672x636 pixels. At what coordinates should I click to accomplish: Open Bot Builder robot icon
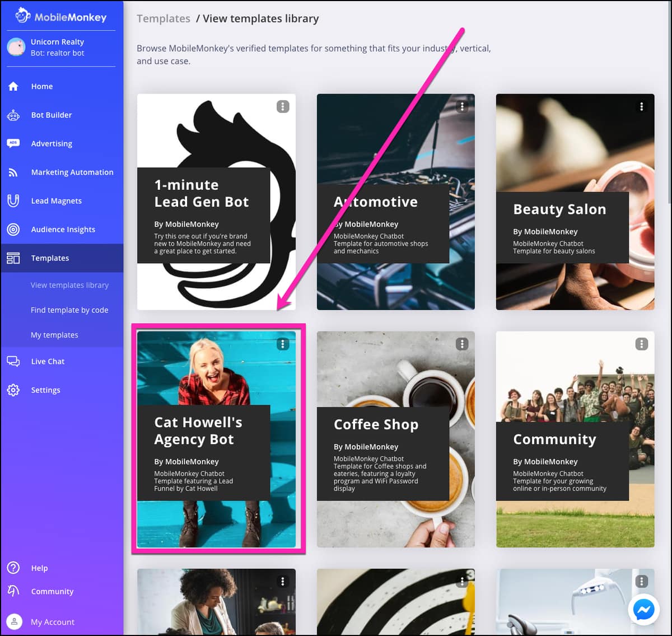(x=13, y=115)
